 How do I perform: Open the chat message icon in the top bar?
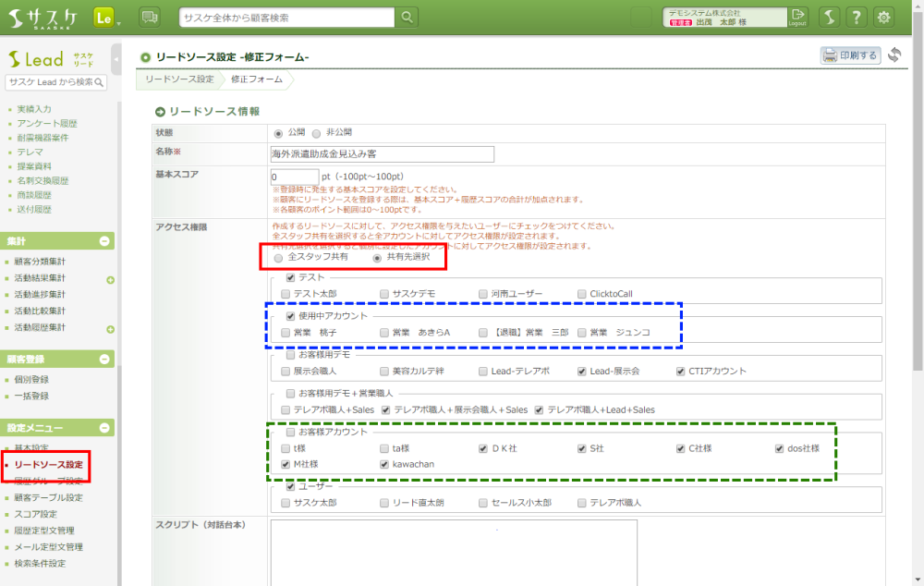(150, 18)
